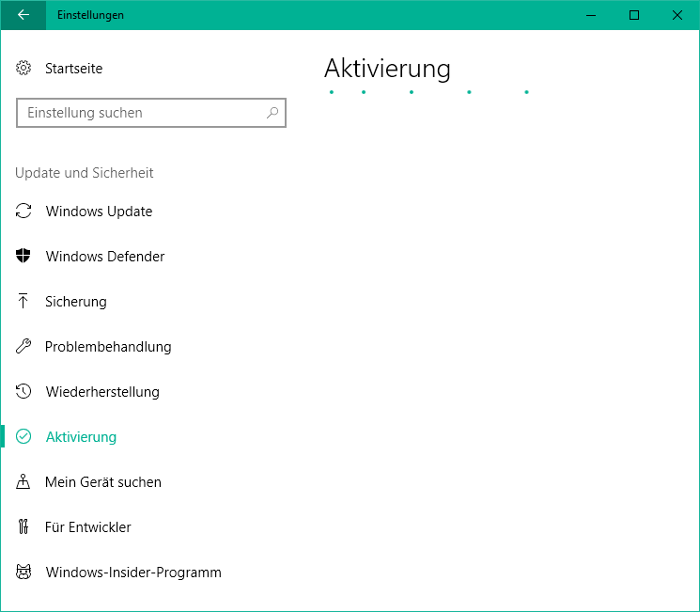Open Mein Gerät suchen section
The height and width of the screenshot is (612, 700).
pos(103,482)
